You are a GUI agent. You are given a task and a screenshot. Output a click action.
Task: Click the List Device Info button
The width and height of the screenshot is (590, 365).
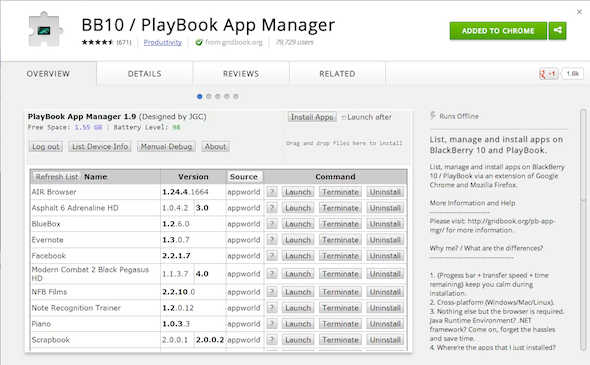click(100, 146)
